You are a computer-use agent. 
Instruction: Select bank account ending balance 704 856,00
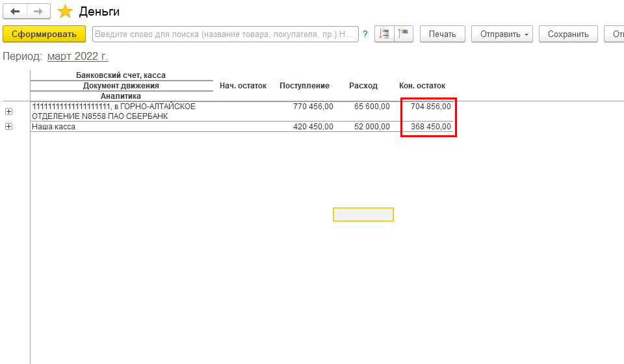(x=431, y=107)
